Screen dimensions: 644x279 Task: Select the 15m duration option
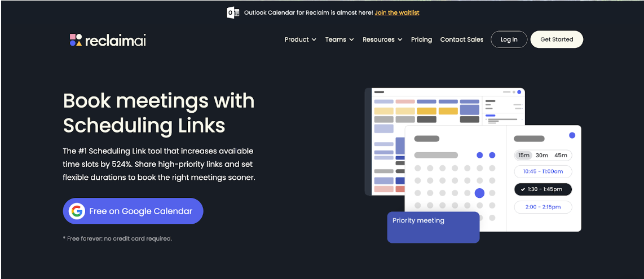click(x=524, y=156)
